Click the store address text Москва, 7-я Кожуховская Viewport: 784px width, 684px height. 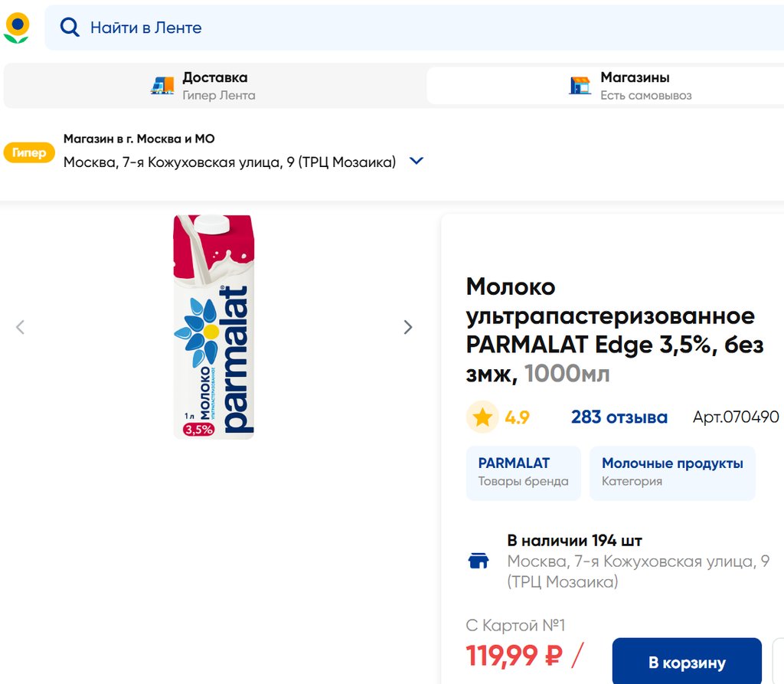[230, 162]
